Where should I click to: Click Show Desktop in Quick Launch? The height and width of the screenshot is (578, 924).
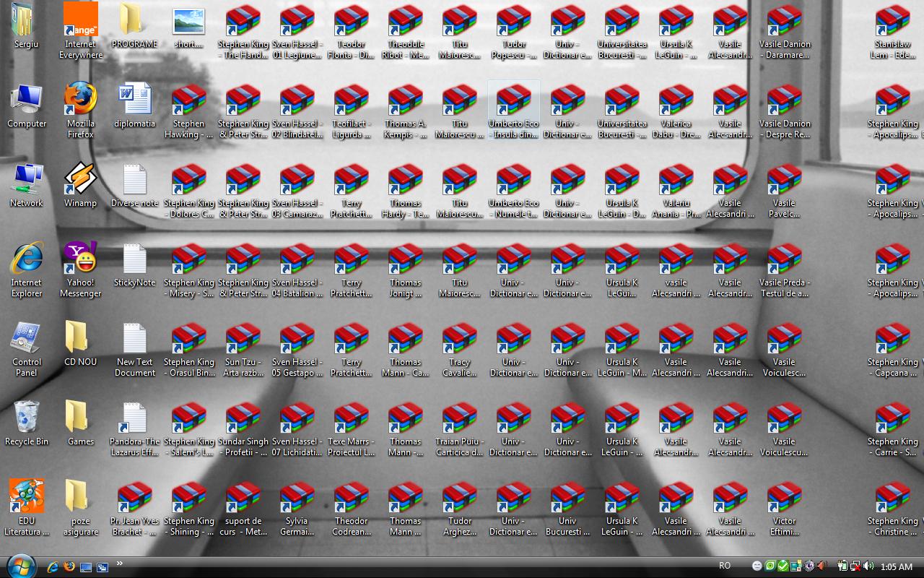click(86, 567)
